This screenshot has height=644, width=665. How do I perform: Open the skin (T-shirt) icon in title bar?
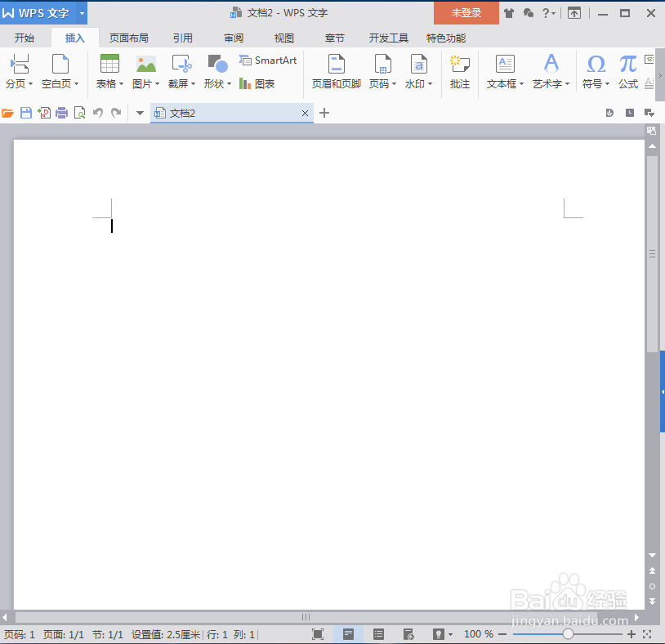pyautogui.click(x=509, y=13)
